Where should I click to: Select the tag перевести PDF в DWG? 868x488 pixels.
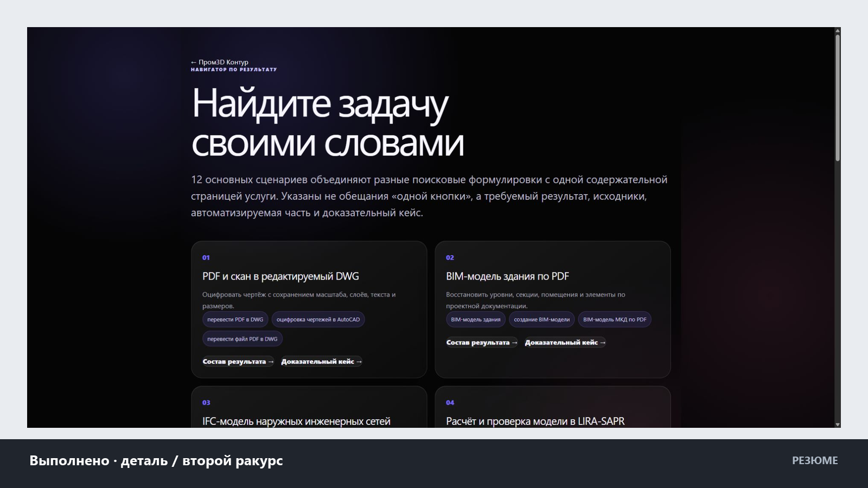(235, 319)
